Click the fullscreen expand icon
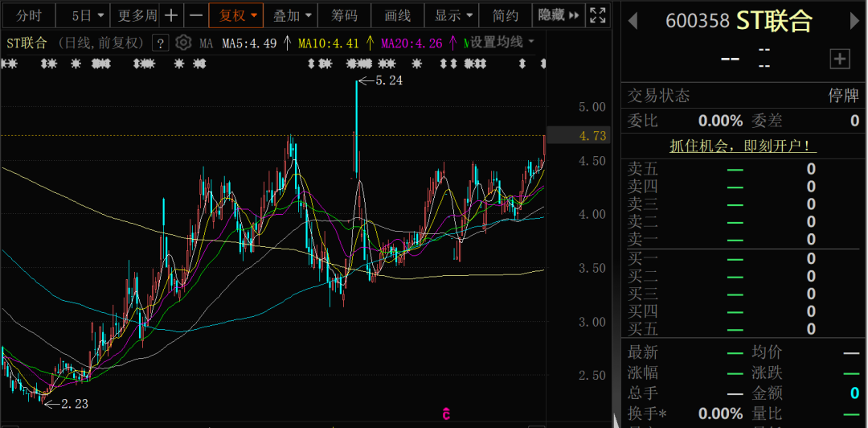The width and height of the screenshot is (868, 428). coord(598,15)
